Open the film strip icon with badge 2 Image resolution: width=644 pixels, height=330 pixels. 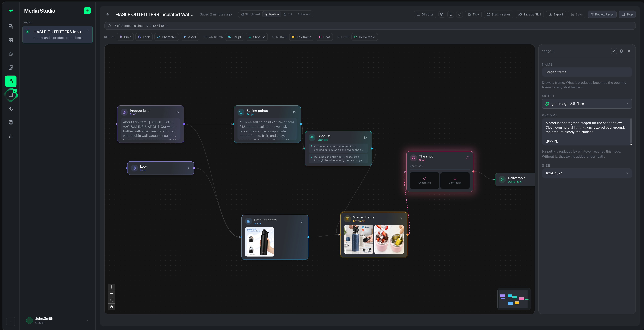(11, 95)
